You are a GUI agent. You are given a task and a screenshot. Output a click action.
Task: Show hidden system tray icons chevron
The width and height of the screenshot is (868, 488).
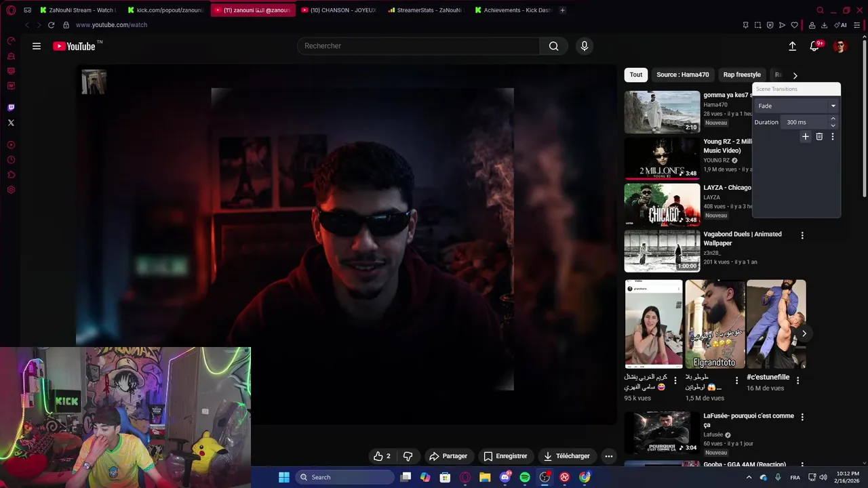tap(749, 477)
